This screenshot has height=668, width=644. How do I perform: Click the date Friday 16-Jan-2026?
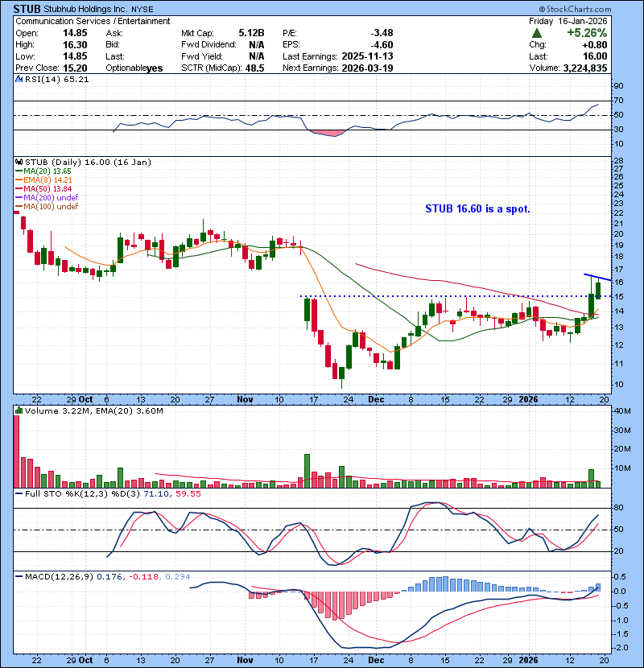(568, 21)
